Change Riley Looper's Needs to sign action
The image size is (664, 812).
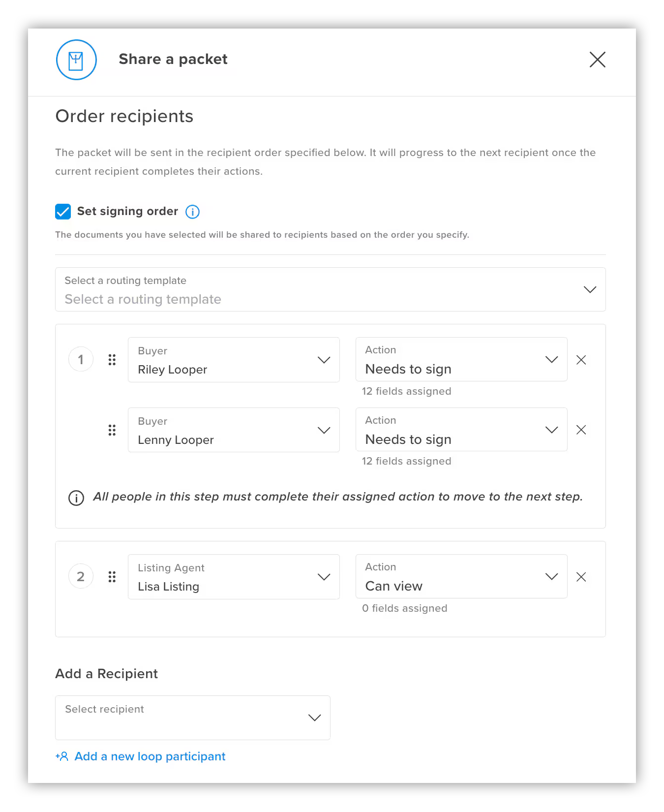point(461,359)
